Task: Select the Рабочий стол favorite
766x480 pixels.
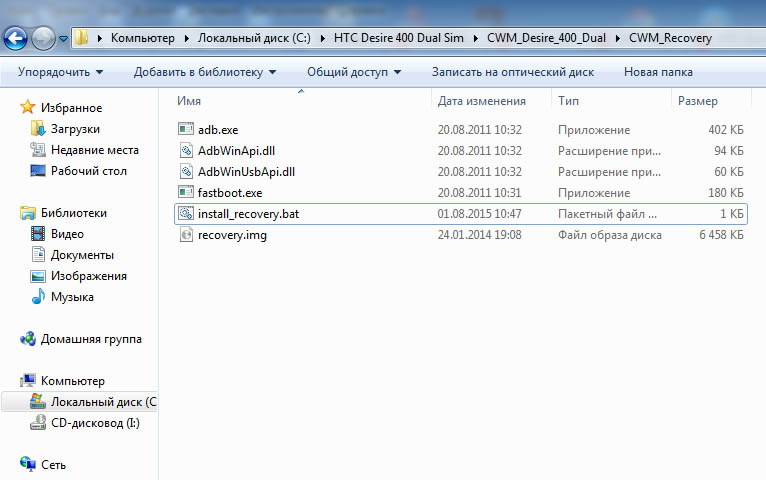Action: pyautogui.click(x=88, y=171)
